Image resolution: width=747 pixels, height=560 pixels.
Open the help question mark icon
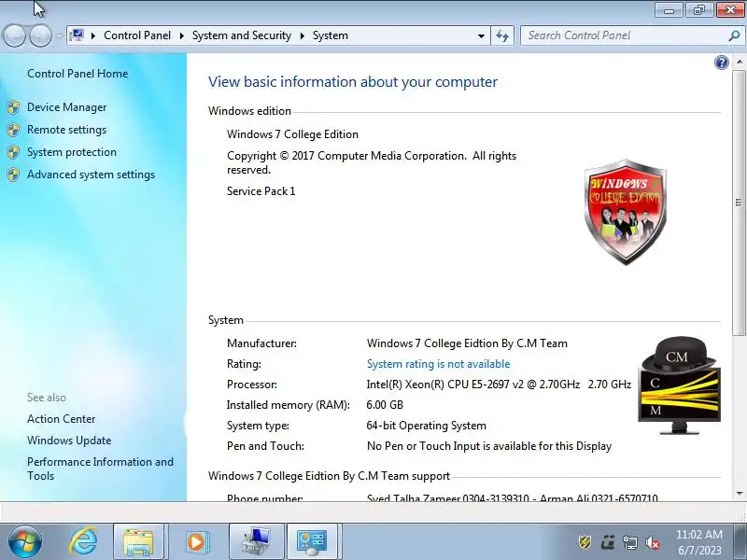pos(721,63)
